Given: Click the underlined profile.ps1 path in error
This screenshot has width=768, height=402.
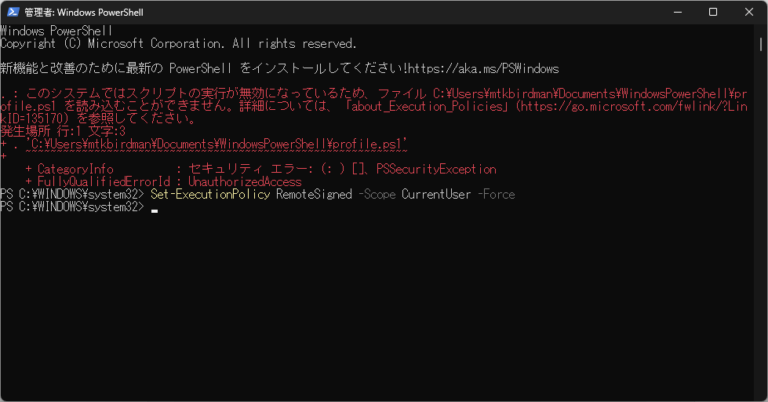Looking at the screenshot, I should click(216, 144).
